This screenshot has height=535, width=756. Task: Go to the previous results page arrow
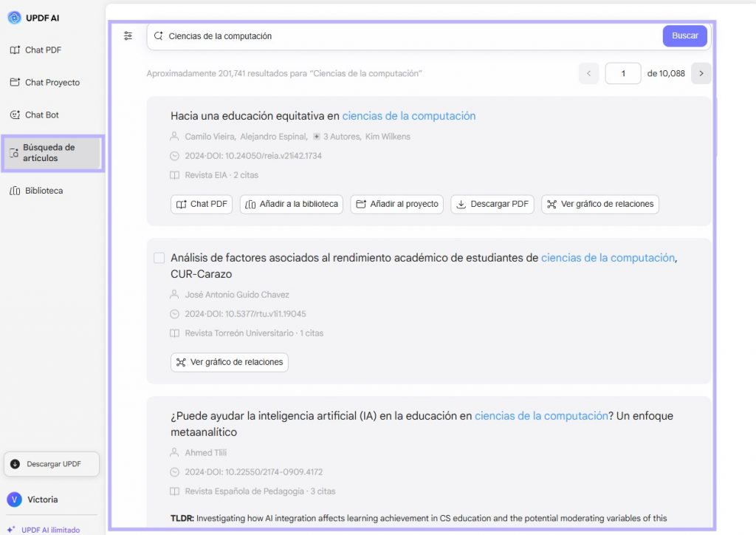588,73
